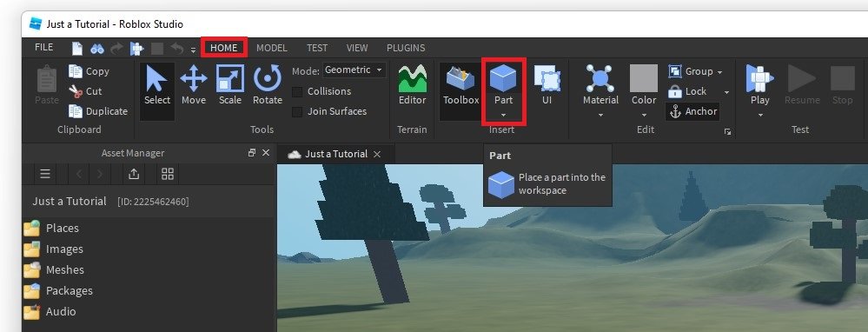Expand the Material dropdown arrow
The height and width of the screenshot is (332, 868).
click(600, 115)
